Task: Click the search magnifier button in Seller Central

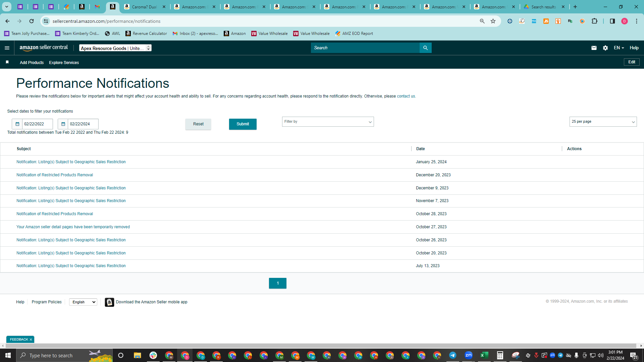Action: coord(425,48)
